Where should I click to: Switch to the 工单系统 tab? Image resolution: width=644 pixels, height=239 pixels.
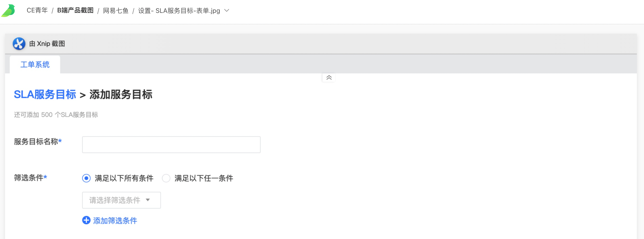coord(35,65)
